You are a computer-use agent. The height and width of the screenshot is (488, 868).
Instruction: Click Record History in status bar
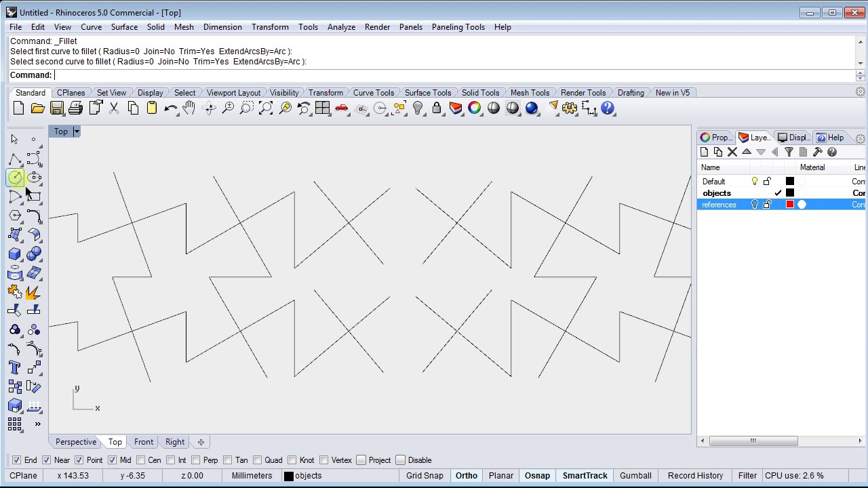pyautogui.click(x=695, y=476)
